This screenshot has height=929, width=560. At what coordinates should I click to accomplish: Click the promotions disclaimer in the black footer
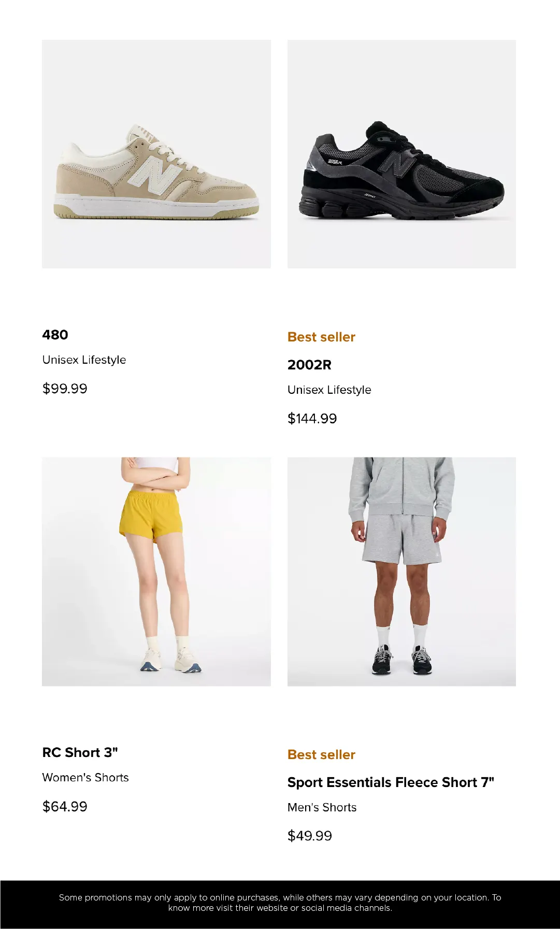(280, 903)
